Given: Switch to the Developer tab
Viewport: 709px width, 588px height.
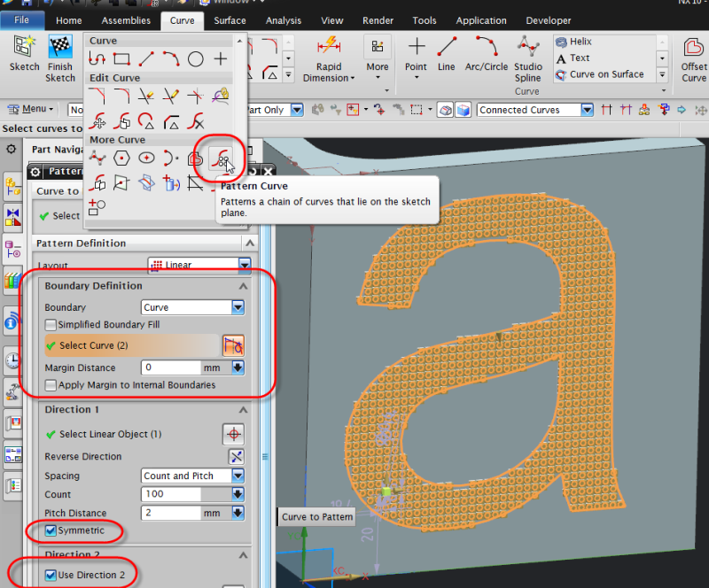Looking at the screenshot, I should [x=549, y=20].
